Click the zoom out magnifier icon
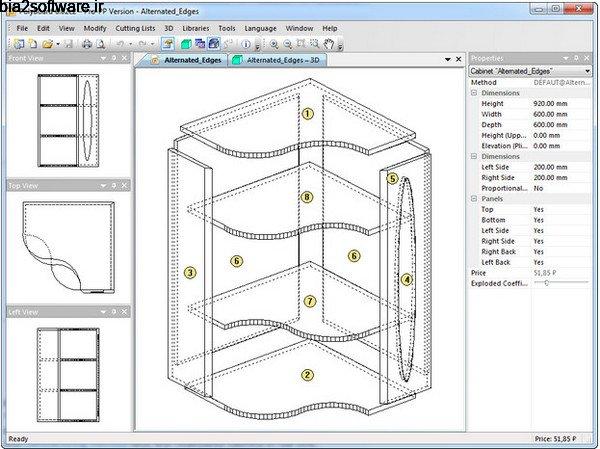This screenshot has height=449, width=600. (288, 44)
